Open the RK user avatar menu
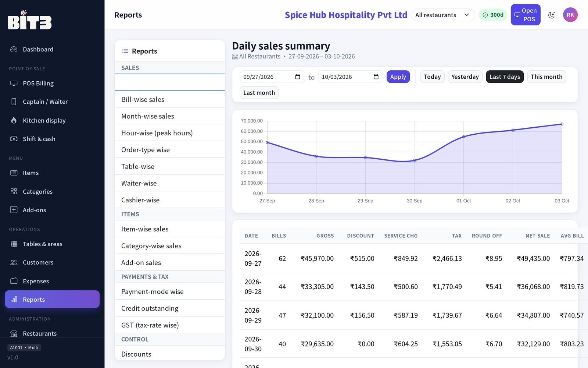 [x=570, y=15]
